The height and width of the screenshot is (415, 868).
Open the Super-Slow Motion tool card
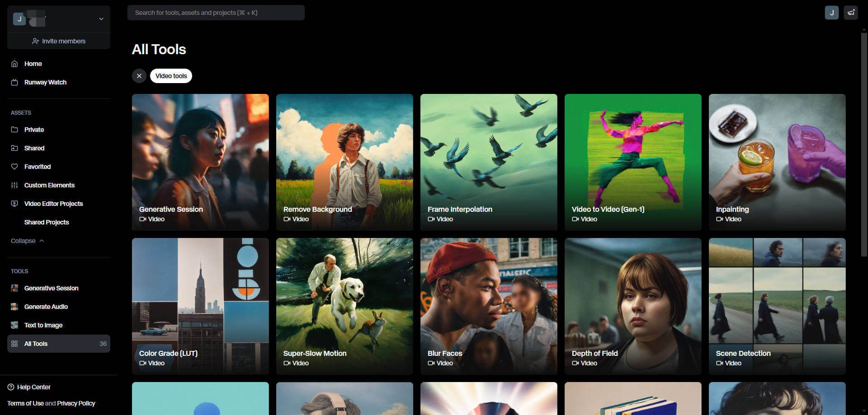pyautogui.click(x=344, y=306)
